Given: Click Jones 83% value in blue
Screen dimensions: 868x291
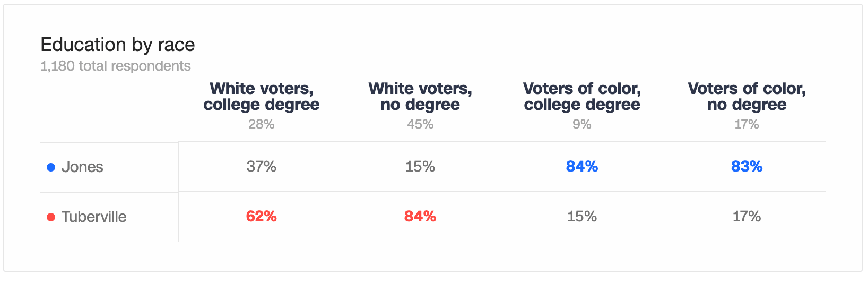Looking at the screenshot, I should pyautogui.click(x=747, y=167).
